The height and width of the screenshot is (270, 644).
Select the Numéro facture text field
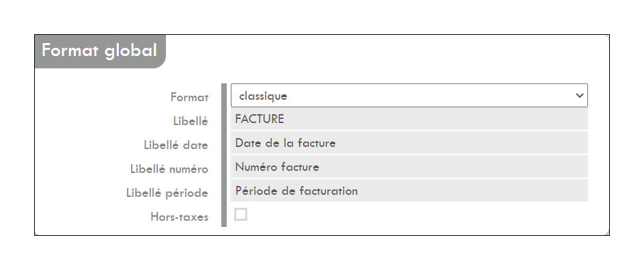pyautogui.click(x=409, y=167)
